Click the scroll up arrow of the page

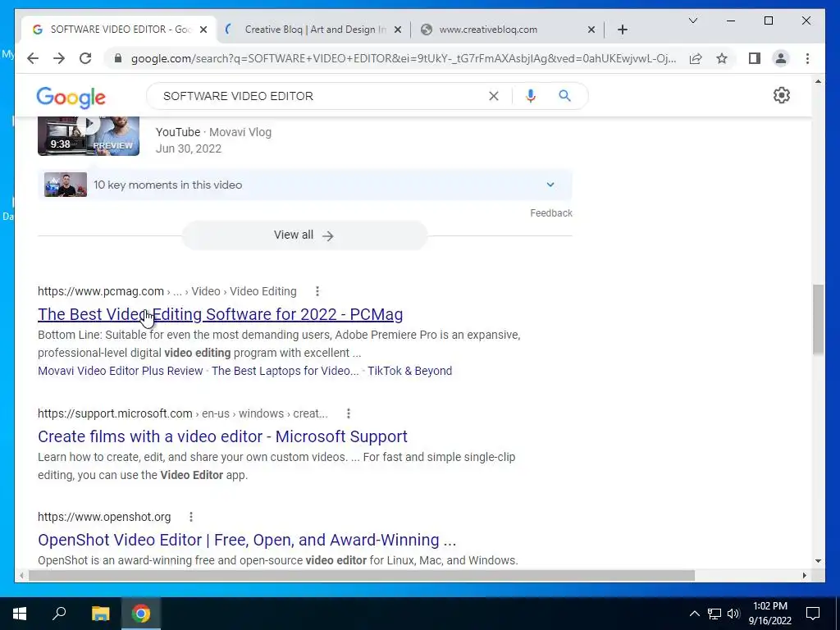click(818, 81)
